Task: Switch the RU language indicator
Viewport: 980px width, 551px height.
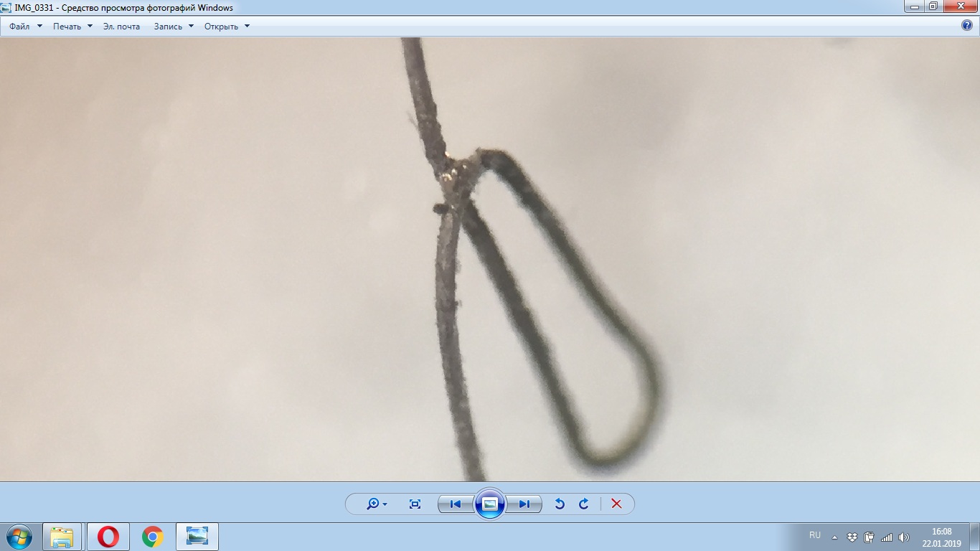Action: pos(815,536)
